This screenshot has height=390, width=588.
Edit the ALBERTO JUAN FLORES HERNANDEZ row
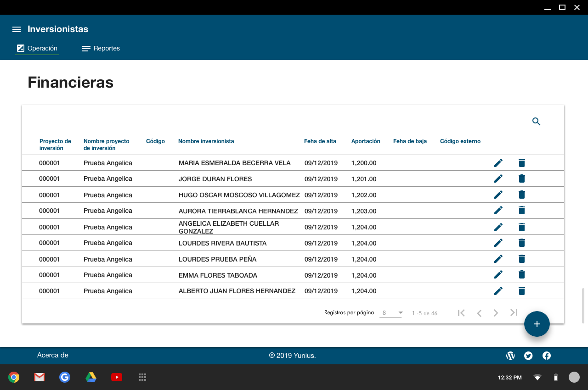click(498, 291)
